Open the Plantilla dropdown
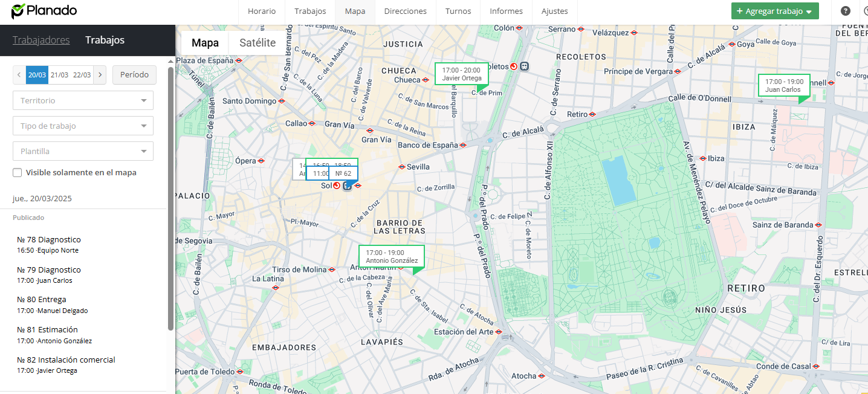 coord(83,151)
